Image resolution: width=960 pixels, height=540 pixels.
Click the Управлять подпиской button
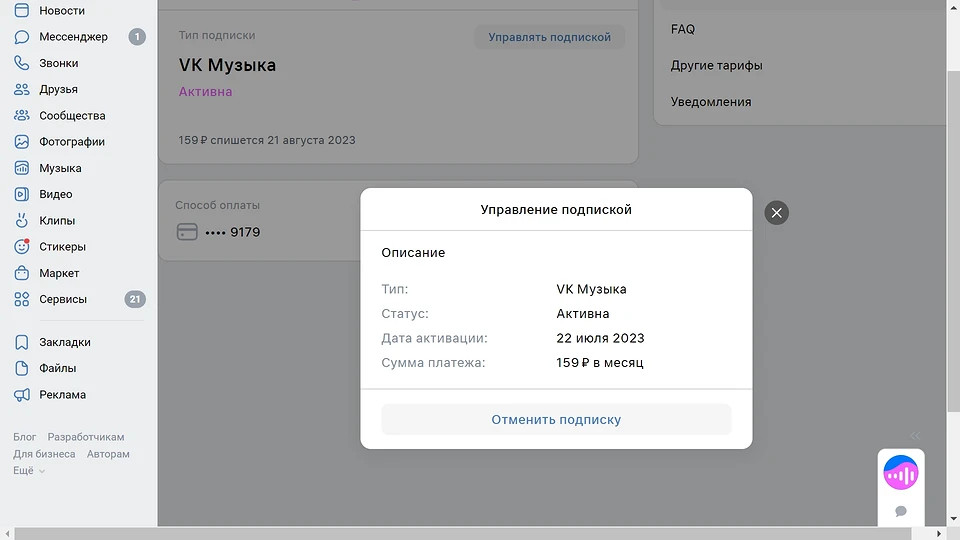tap(549, 37)
